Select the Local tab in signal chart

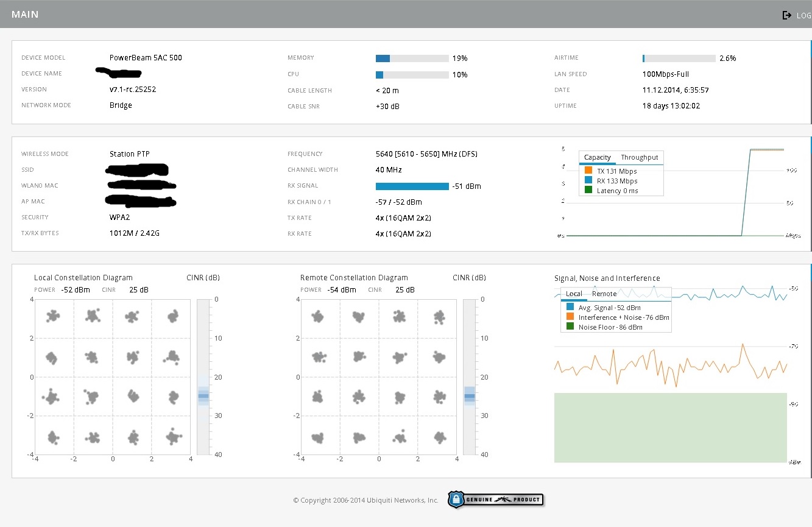[574, 294]
